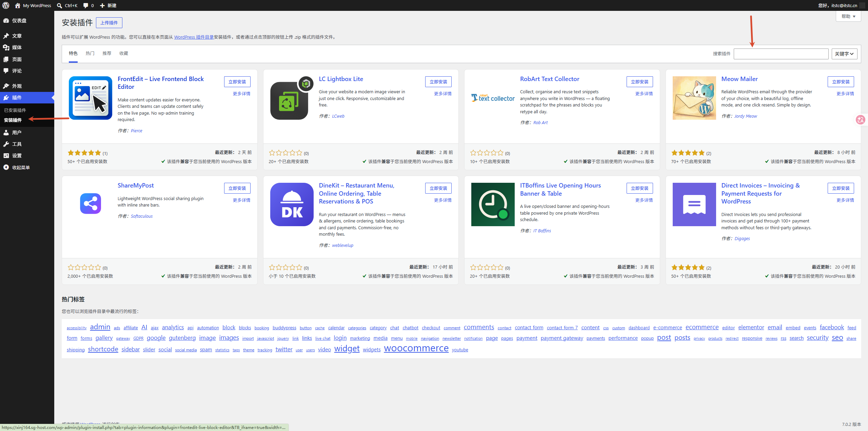Open 安装插件 submenu item
This screenshot has height=431, width=868.
point(13,120)
